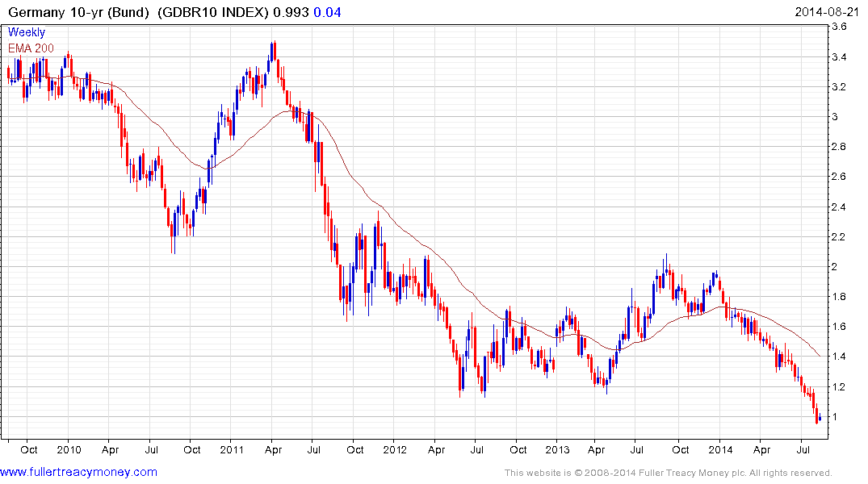This screenshot has height=484, width=868.
Task: Click the Weekly timeframe label
Action: [26, 32]
